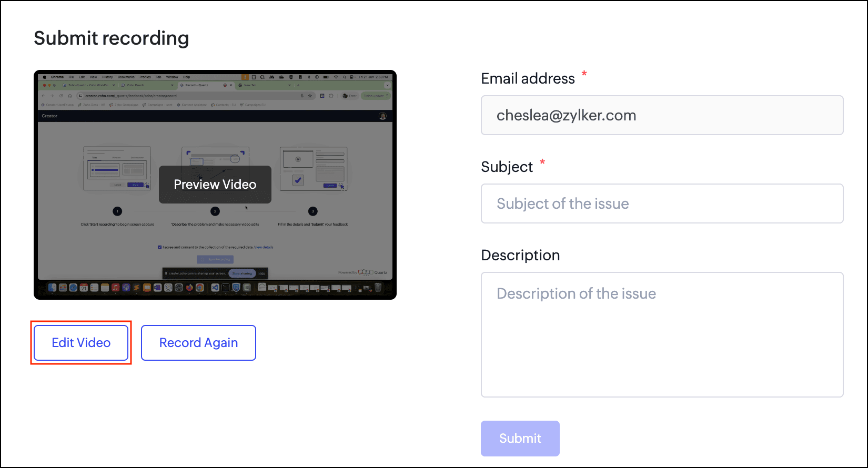Focus the Email address field
The height and width of the screenshot is (468, 868).
click(x=662, y=115)
